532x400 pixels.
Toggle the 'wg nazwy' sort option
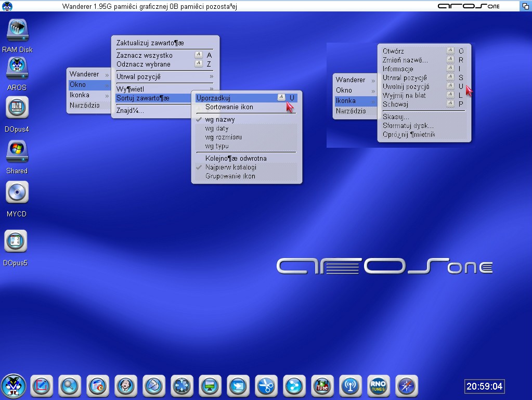220,120
